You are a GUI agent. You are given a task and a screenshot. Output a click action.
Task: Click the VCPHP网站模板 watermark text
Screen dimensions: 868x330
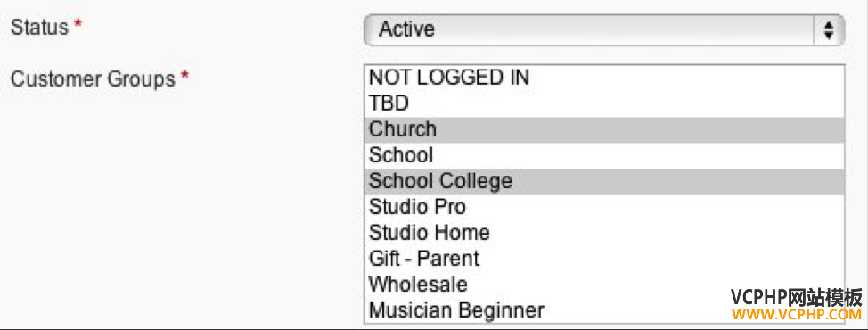[x=797, y=298]
